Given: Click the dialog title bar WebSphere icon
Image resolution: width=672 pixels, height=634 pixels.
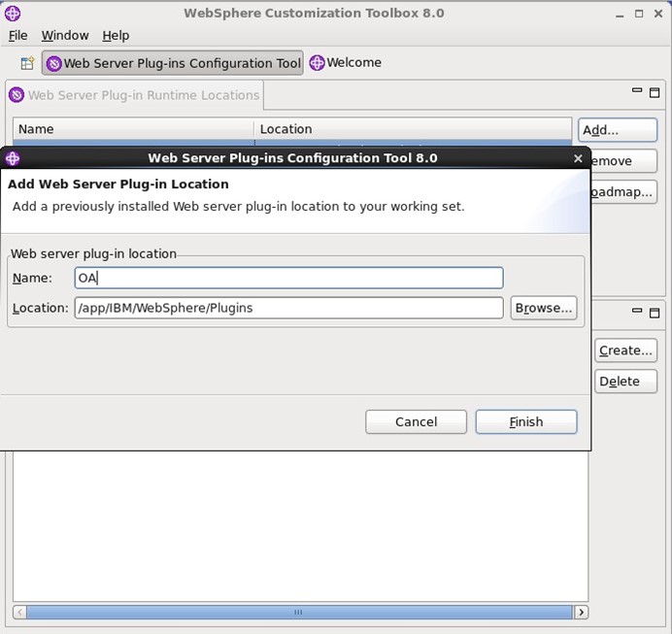Looking at the screenshot, I should tap(12, 158).
